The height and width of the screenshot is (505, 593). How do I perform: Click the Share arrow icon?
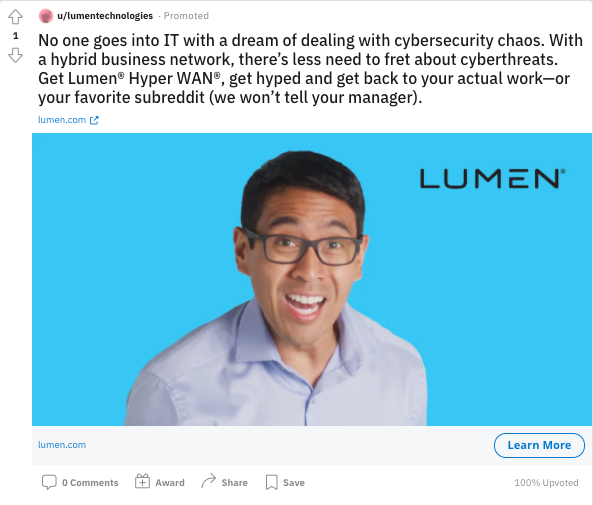tap(208, 481)
